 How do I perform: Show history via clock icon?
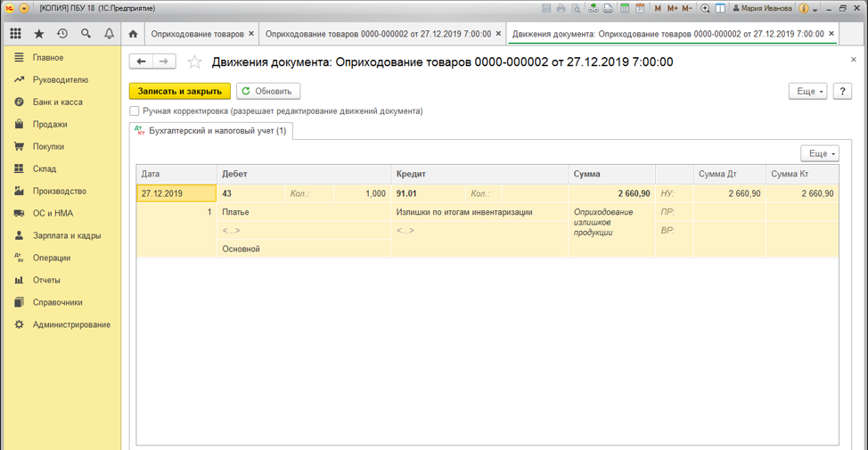tap(61, 34)
